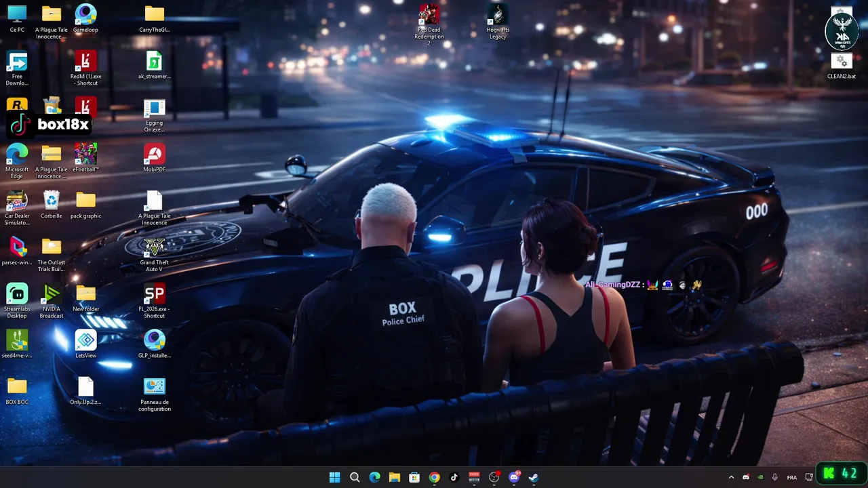The height and width of the screenshot is (488, 868).
Task: Open the GLP_installe... file
Action: (154, 344)
